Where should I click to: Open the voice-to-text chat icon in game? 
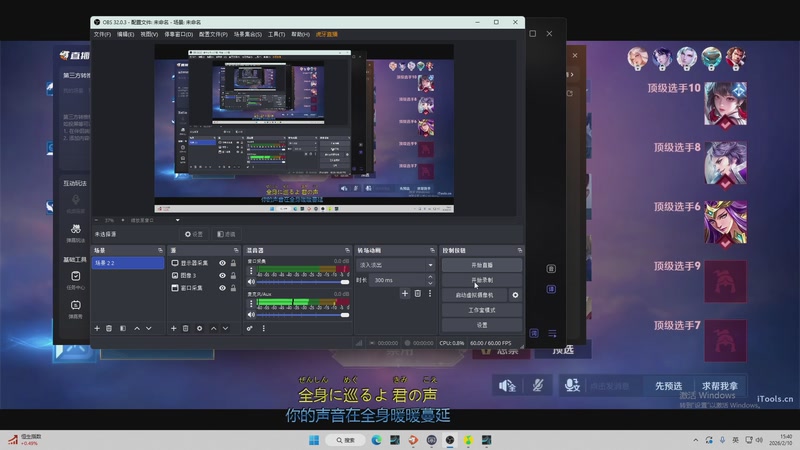572,385
